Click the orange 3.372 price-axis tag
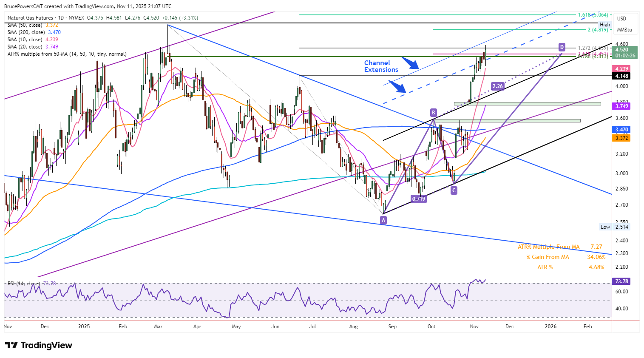Image resolution: width=644 pixels, height=358 pixels. pos(621,138)
